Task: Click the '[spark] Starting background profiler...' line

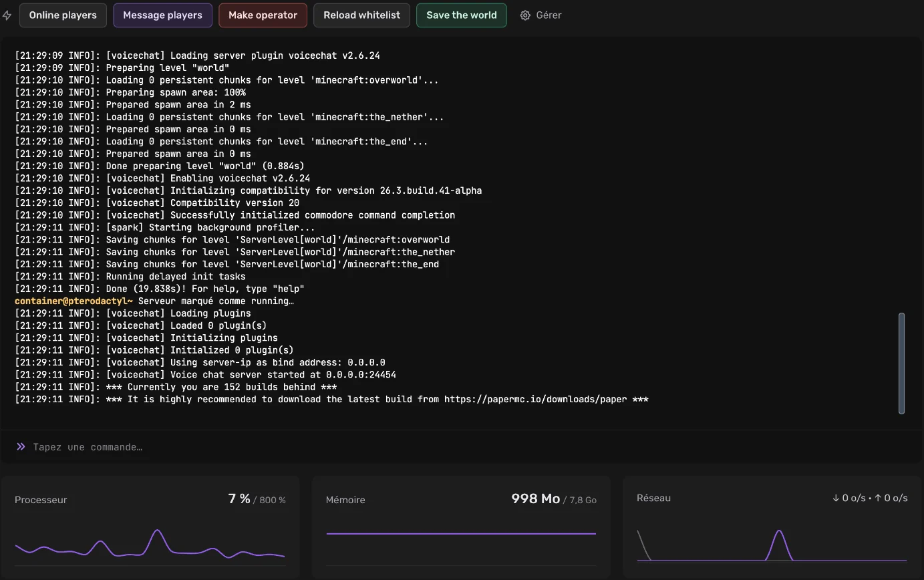Action: (x=165, y=227)
